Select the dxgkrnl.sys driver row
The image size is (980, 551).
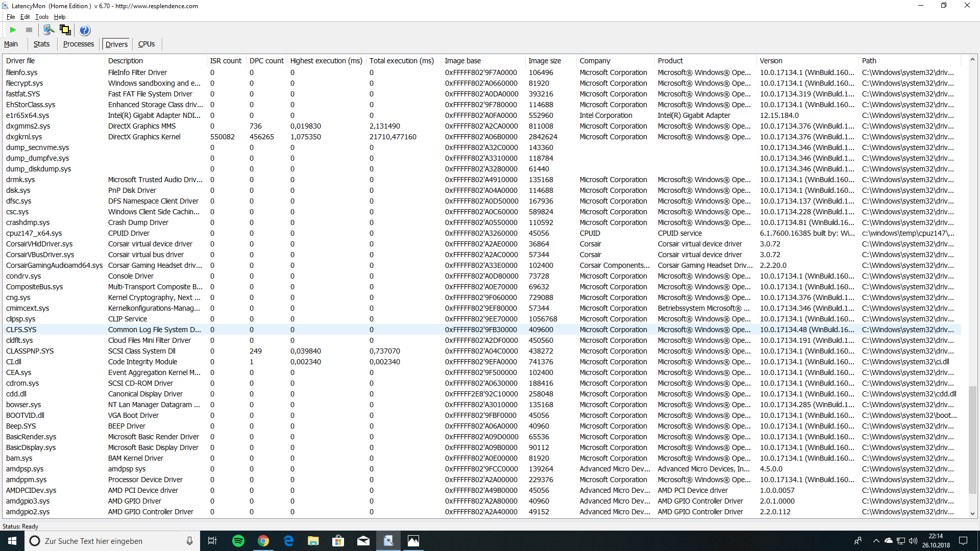click(24, 137)
